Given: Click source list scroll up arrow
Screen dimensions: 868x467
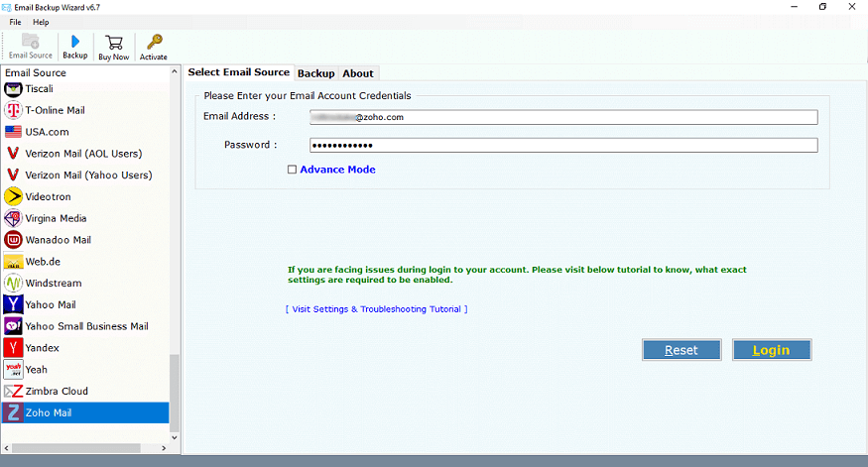Looking at the screenshot, I should [x=175, y=72].
